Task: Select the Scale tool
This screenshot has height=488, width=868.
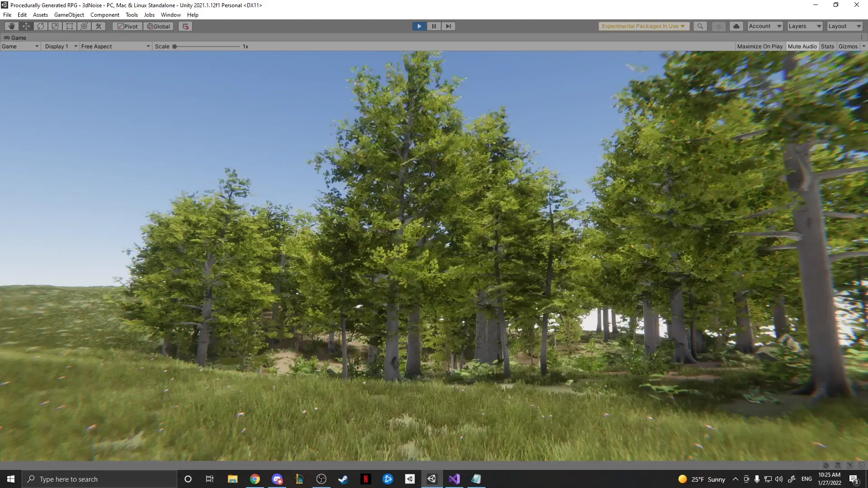Action: click(55, 26)
